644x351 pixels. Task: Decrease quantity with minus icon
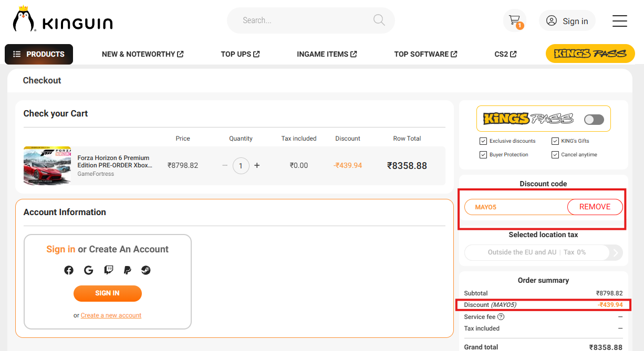coord(225,165)
